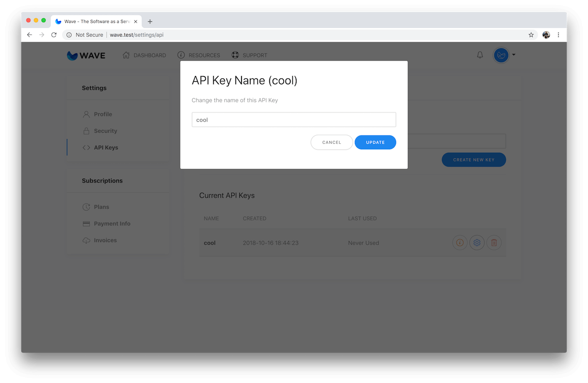Viewport: 588px width, 383px height.
Task: Go back using browser back arrow
Action: [x=29, y=35]
